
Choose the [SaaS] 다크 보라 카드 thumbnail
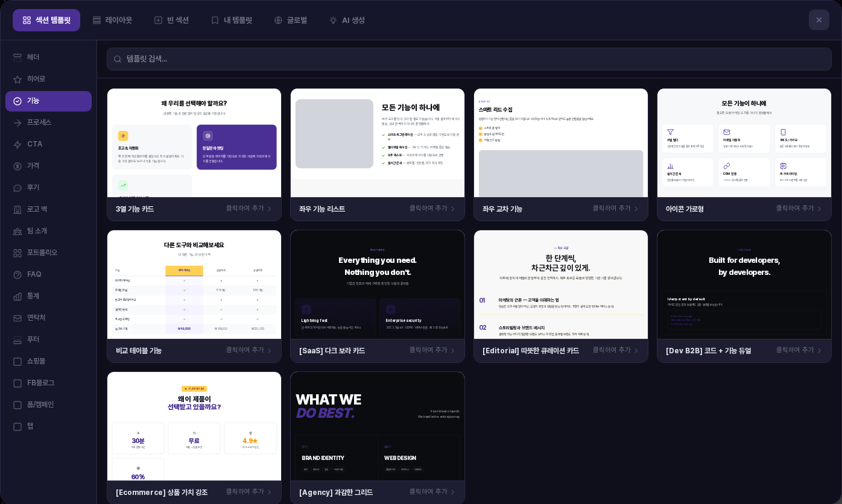pos(378,285)
